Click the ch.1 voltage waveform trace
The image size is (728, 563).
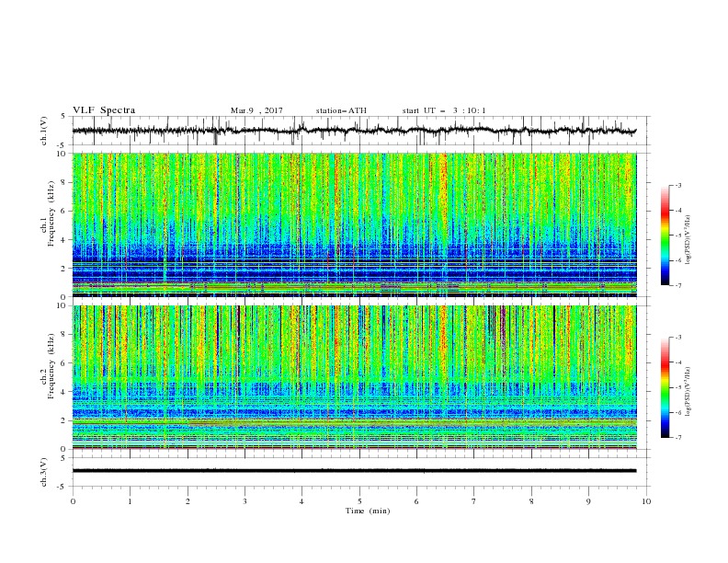pyautogui.click(x=354, y=131)
